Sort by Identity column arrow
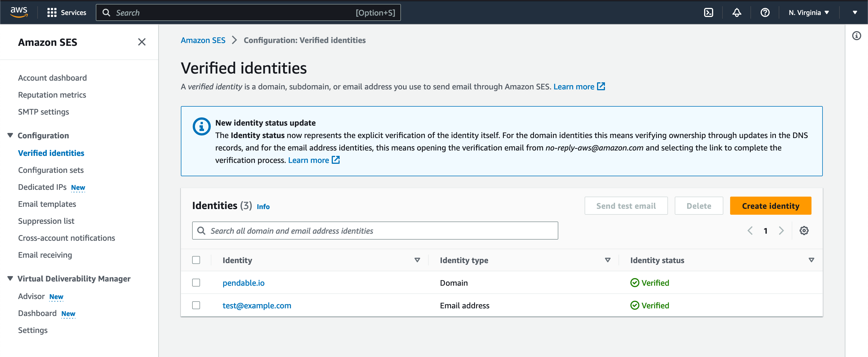Image resolution: width=868 pixels, height=357 pixels. [x=417, y=260]
